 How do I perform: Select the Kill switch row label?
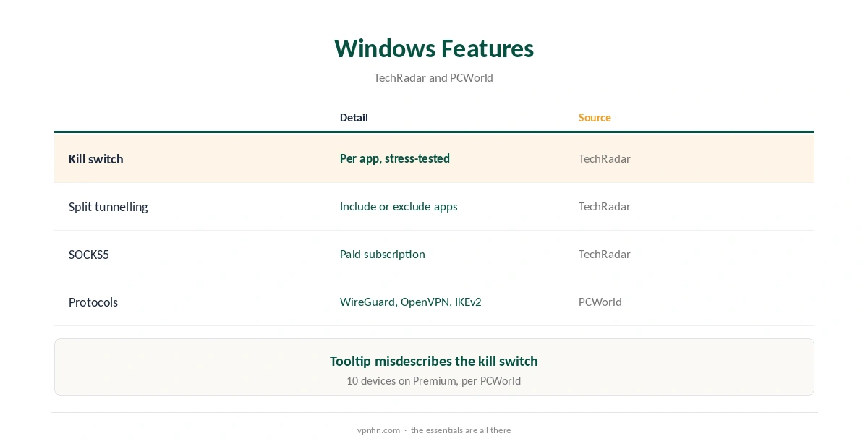click(96, 159)
